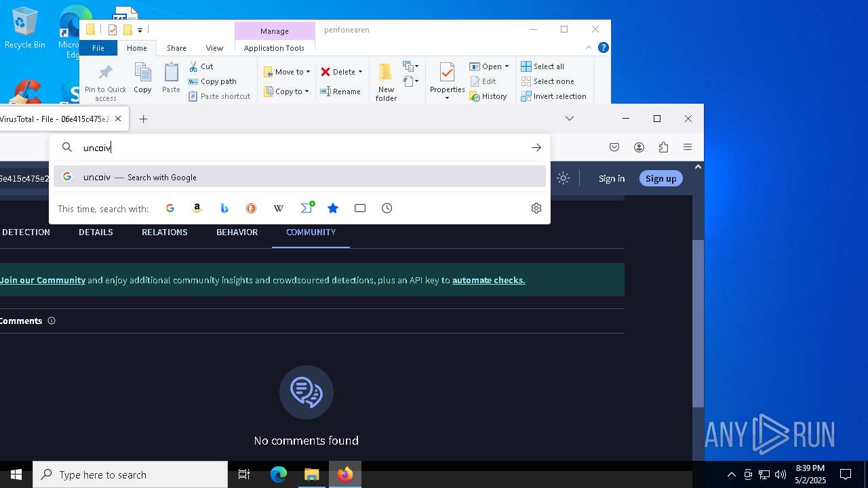Screen dimensions: 868x488
Task: Open the Recycle Bin desktop icon
Action: tap(24, 28)
